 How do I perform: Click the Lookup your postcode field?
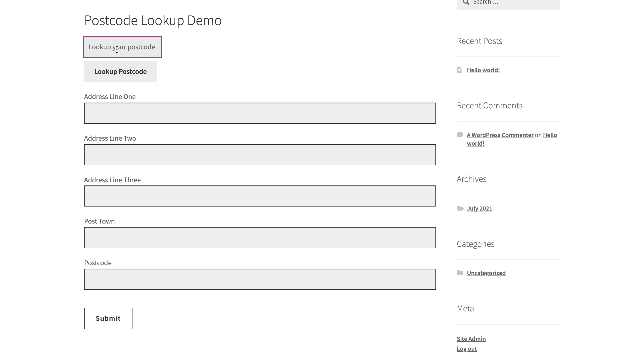click(122, 47)
